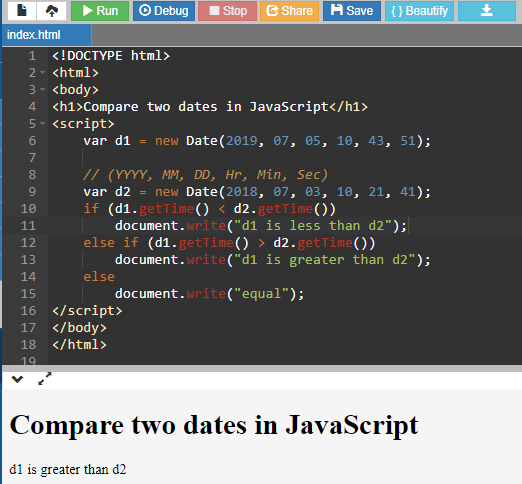Click the closing script tag line
This screenshot has width=522, height=484.
87,311
